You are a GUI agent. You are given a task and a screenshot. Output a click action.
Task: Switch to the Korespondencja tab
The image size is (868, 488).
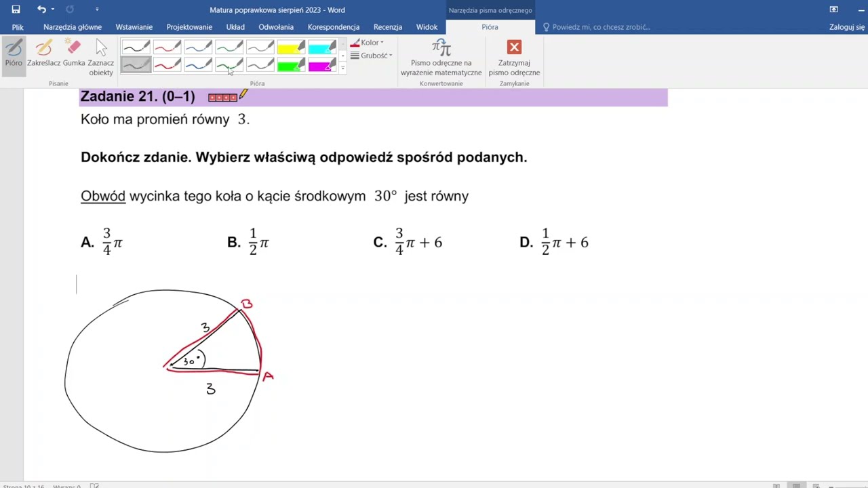point(334,27)
